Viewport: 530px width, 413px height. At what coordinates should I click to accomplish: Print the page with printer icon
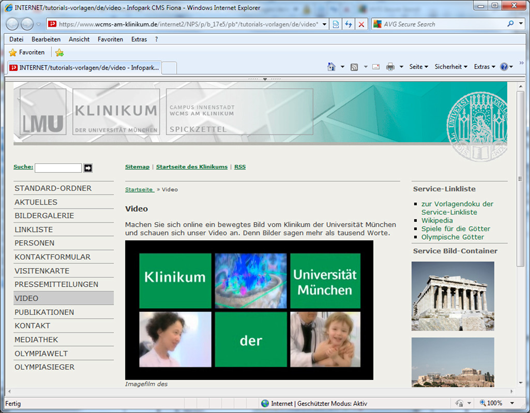coord(390,67)
